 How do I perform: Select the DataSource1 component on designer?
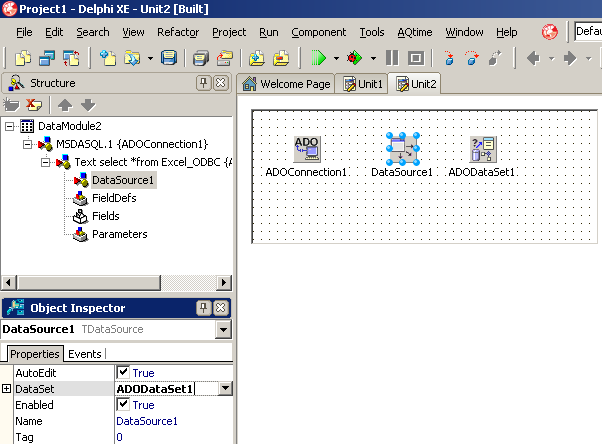tap(402, 149)
